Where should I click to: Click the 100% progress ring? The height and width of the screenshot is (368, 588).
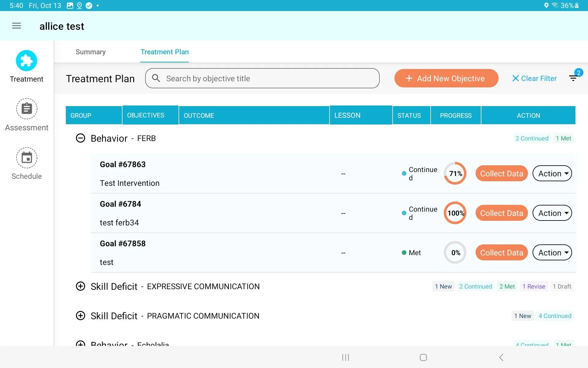455,213
